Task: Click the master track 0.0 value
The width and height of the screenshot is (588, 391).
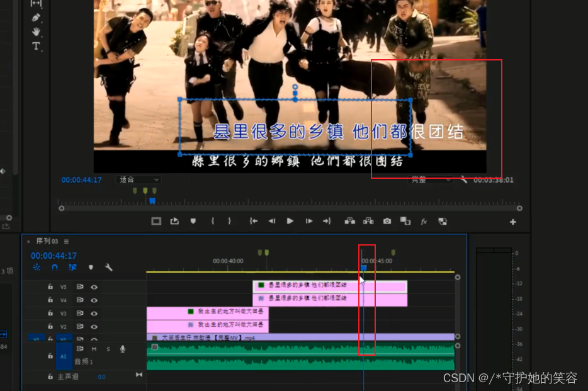Action: tap(101, 377)
